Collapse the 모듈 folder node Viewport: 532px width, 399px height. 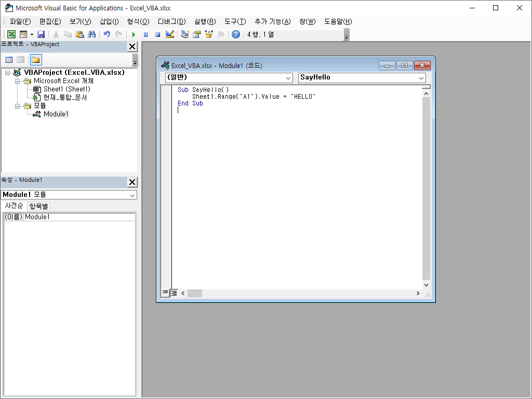coord(17,106)
